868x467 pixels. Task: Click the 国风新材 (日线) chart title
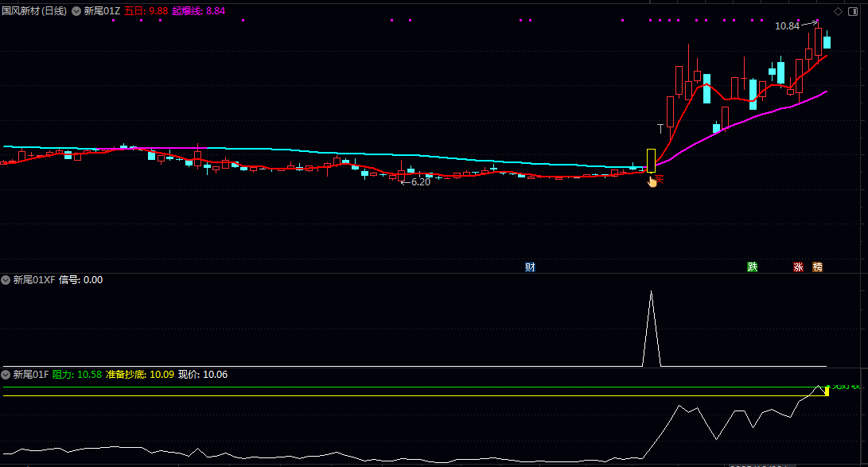click(x=34, y=11)
